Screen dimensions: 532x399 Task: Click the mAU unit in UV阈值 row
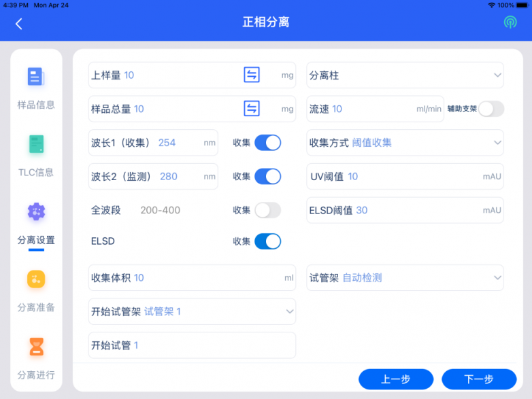point(492,176)
